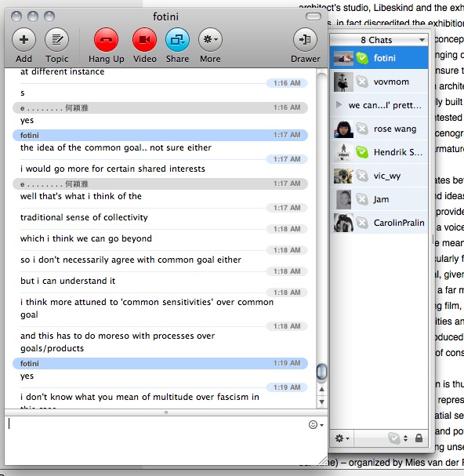Click the lock icon in drawer footer

tap(419, 438)
